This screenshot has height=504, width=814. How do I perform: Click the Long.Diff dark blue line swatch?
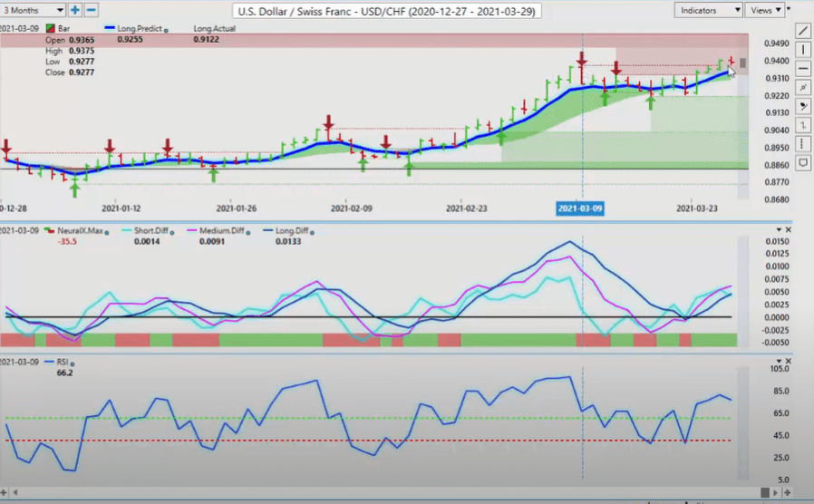pos(268,230)
